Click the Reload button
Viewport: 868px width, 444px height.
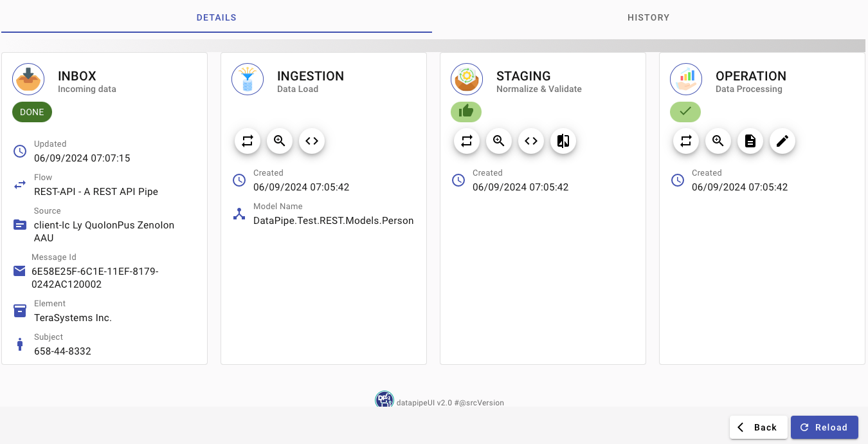[824, 427]
